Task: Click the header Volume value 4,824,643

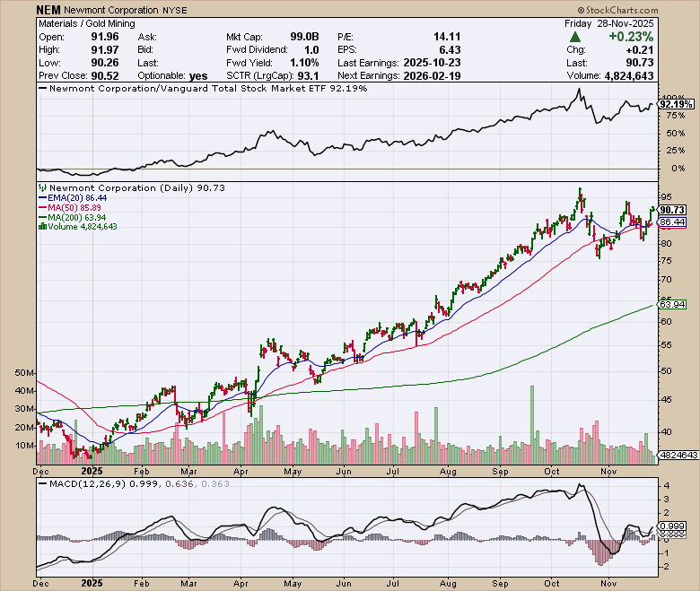Action: 628,76
